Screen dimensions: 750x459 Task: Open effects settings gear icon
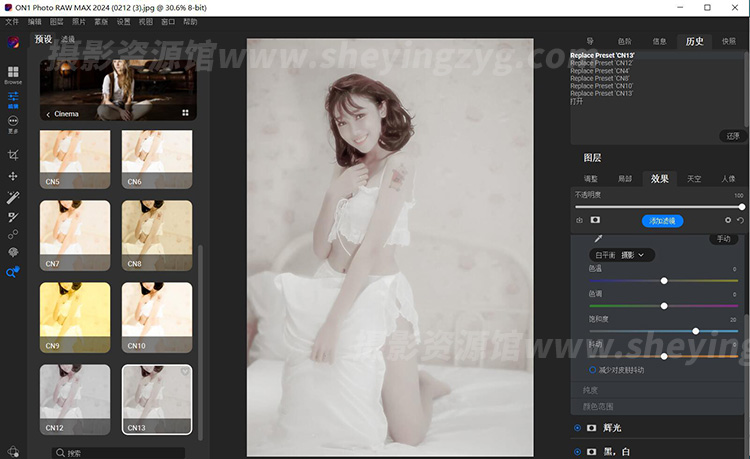click(727, 220)
